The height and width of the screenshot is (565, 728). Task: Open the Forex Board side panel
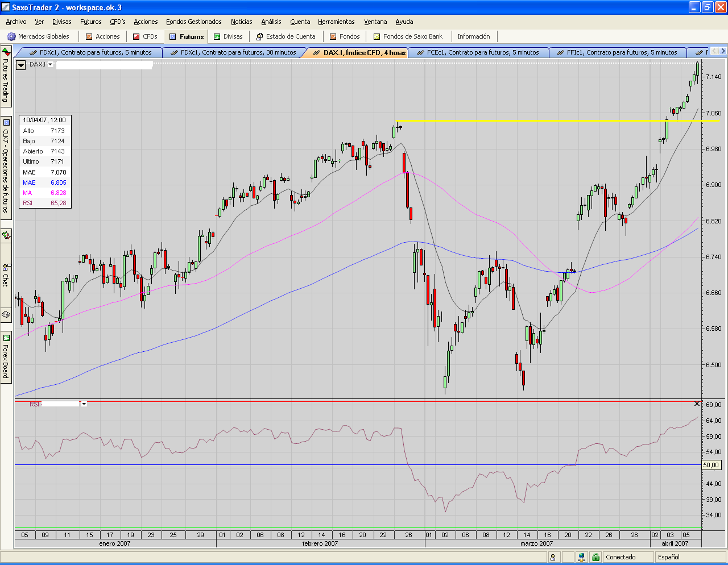6,357
